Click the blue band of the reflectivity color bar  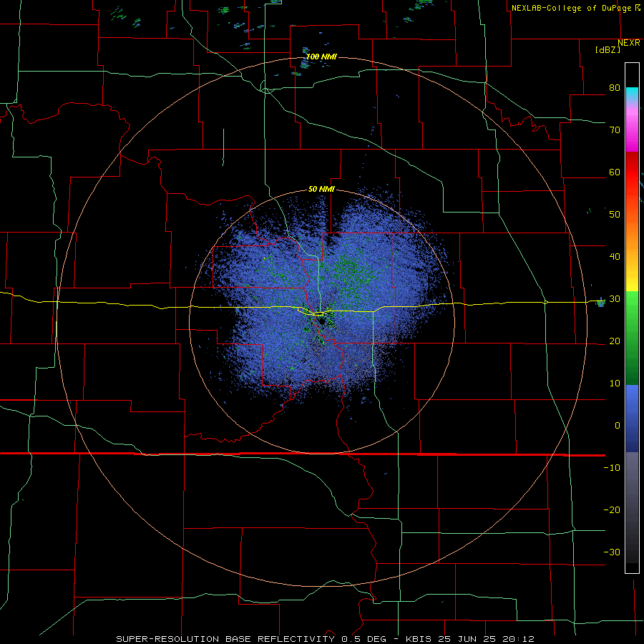pos(632,419)
